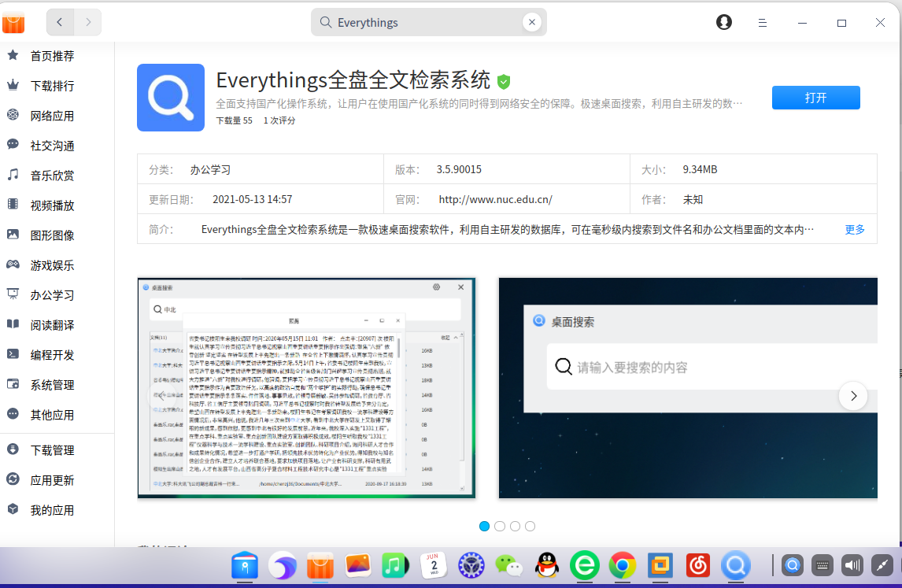Open the purple swirl browser dock icon
This screenshot has width=902, height=588.
pos(283,566)
